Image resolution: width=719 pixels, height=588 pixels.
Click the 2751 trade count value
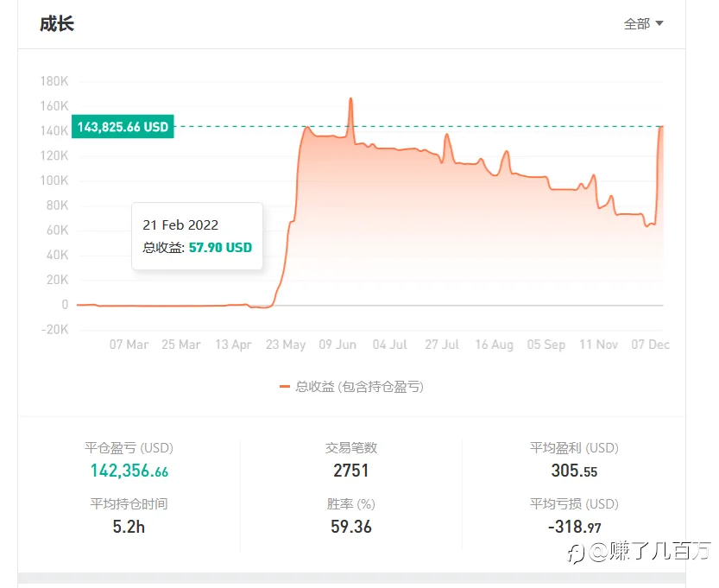tap(350, 471)
